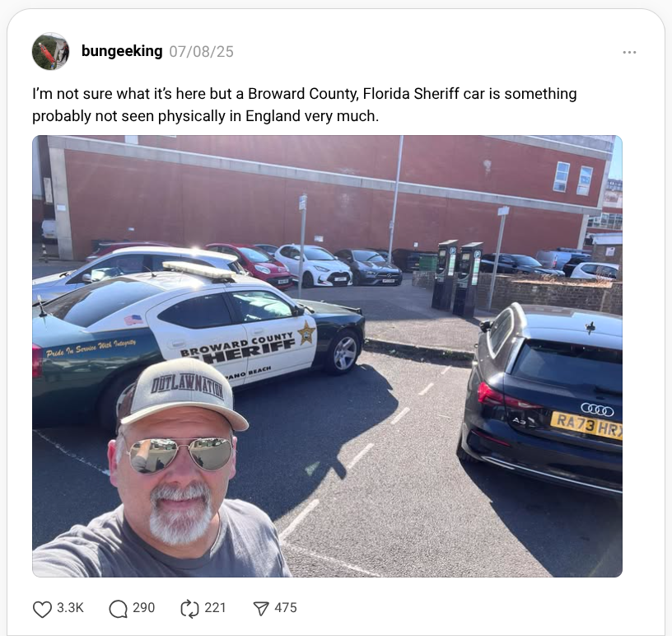Open bungeeking's profile avatar
This screenshot has width=672, height=636.
[50, 51]
